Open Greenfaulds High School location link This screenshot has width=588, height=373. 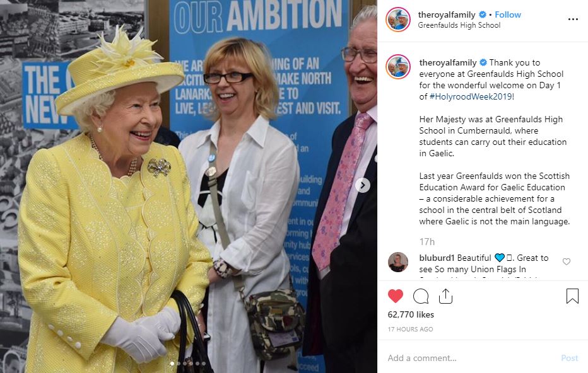point(459,25)
